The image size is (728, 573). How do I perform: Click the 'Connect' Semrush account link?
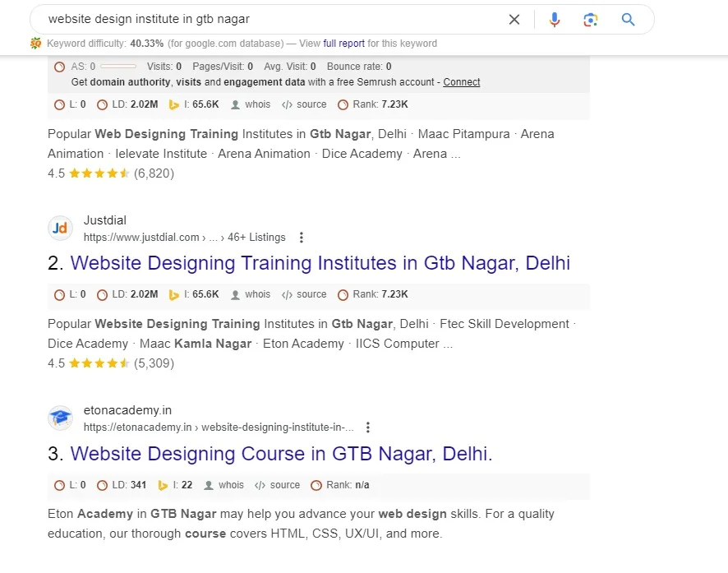pyautogui.click(x=462, y=82)
